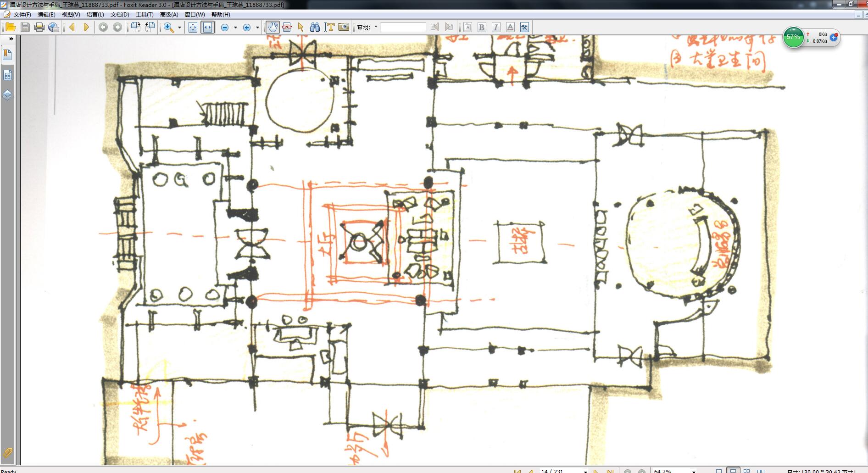This screenshot has height=473, width=868.
Task: Switch to facing pages layout in status bar
Action: coord(761,471)
